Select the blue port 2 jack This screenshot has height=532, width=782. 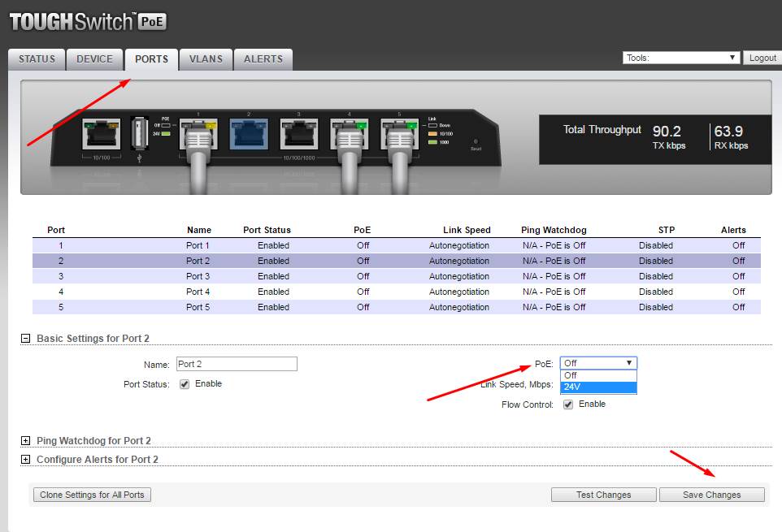[248, 132]
